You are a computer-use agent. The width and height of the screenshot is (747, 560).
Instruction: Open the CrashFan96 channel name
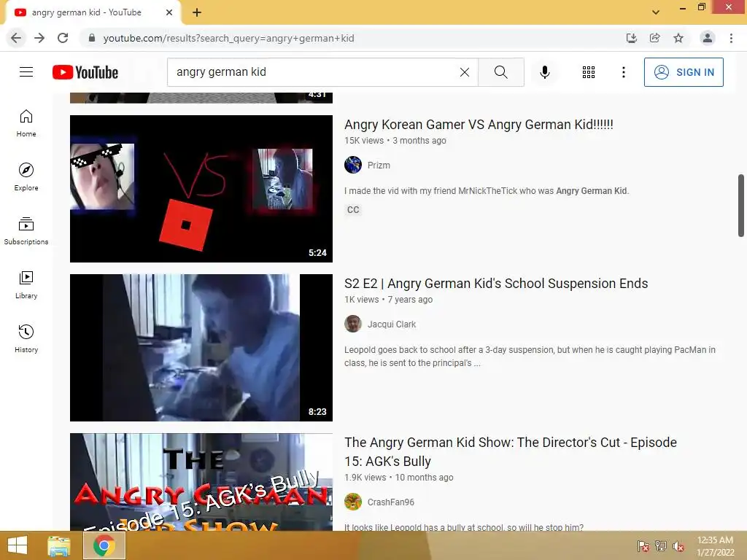[x=391, y=502]
